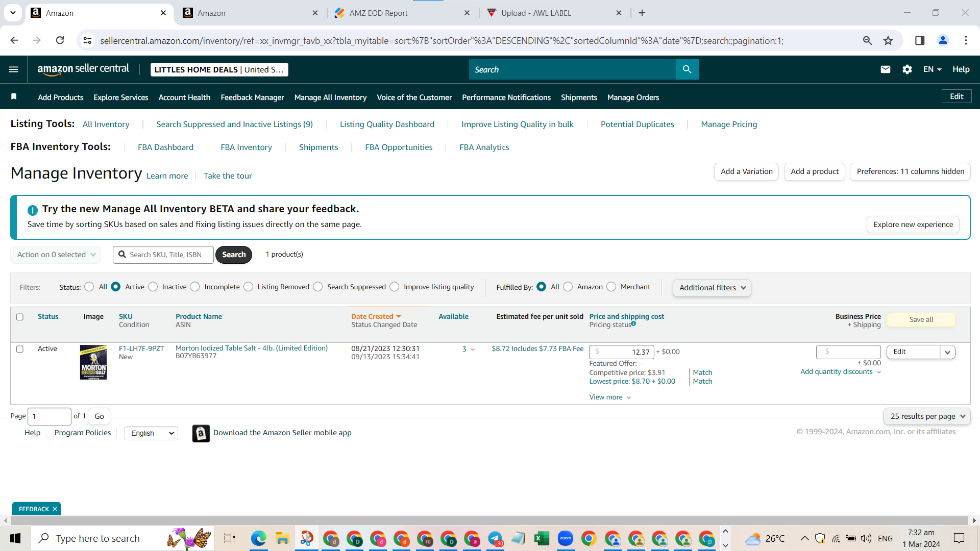Open Windows Start menu
Viewport: 980px width, 551px height.
tap(15, 538)
